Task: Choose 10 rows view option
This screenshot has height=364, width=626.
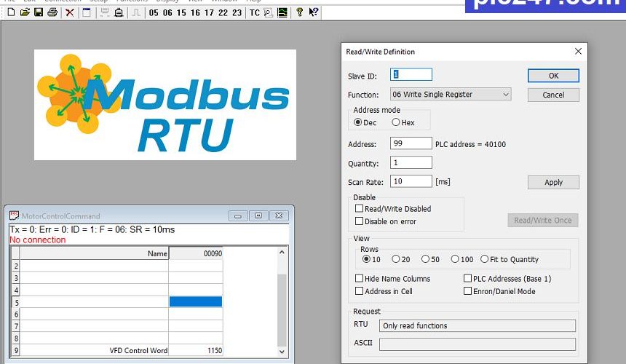Action: click(x=366, y=259)
